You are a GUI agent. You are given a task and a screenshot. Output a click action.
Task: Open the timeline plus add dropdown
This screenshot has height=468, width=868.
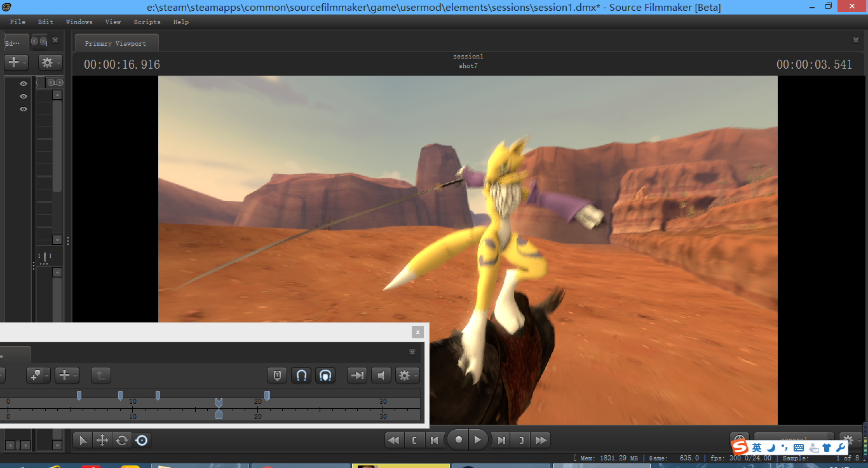coord(67,375)
